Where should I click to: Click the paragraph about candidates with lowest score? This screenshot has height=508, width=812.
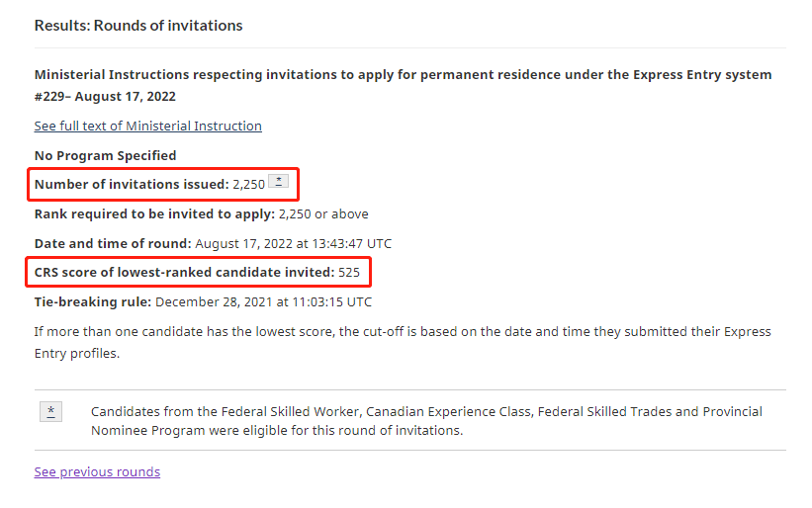(x=403, y=343)
